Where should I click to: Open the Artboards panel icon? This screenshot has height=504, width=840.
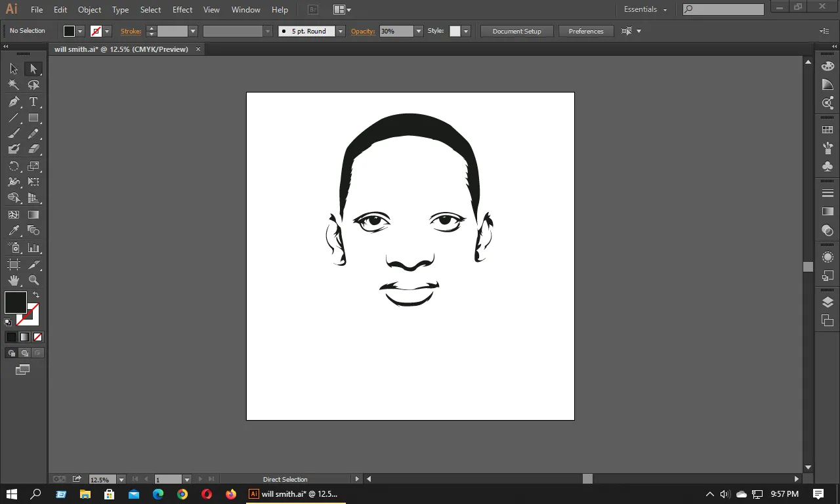coord(828,321)
